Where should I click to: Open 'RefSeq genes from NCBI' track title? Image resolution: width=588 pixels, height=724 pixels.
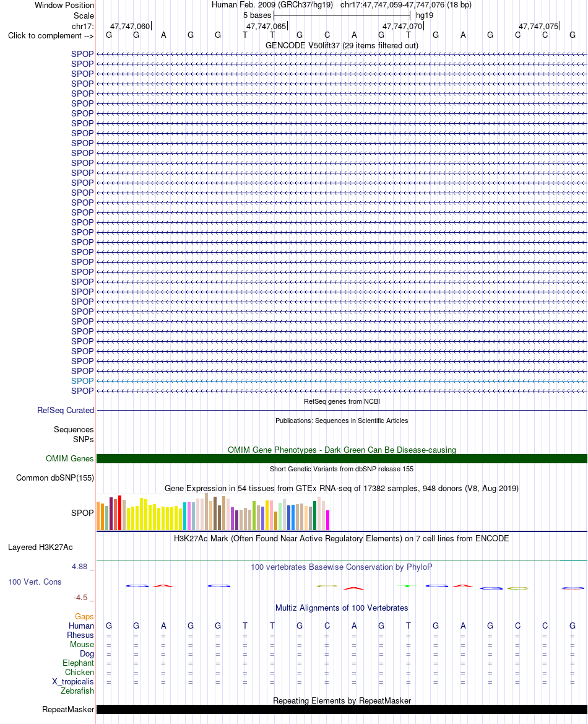tap(342, 402)
